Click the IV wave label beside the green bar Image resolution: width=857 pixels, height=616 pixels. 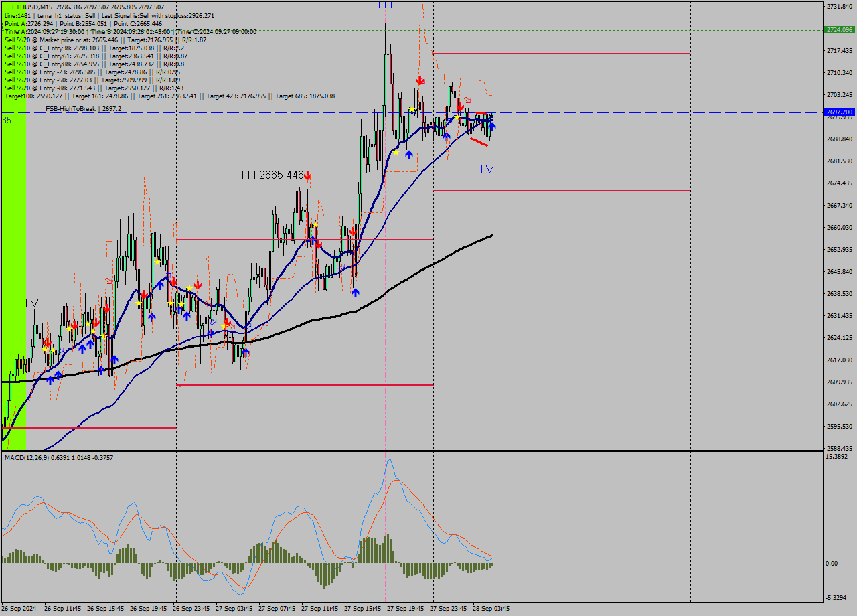(x=31, y=303)
